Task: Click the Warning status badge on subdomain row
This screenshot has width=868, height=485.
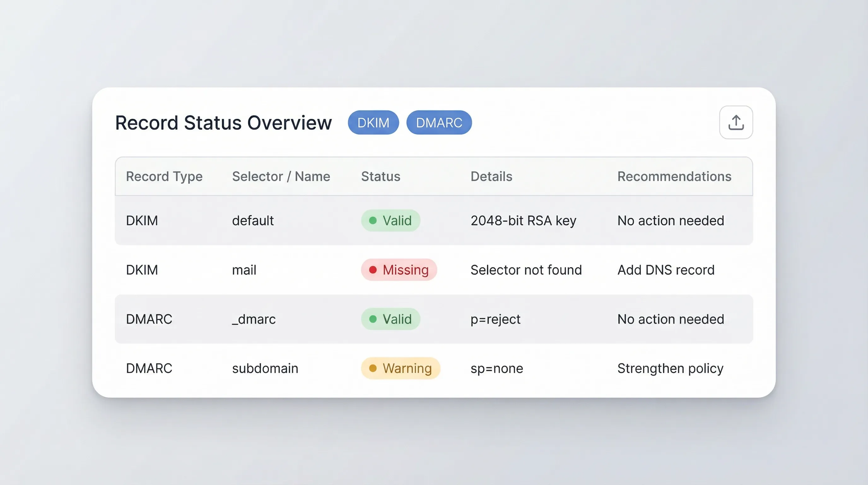Action: coord(400,368)
